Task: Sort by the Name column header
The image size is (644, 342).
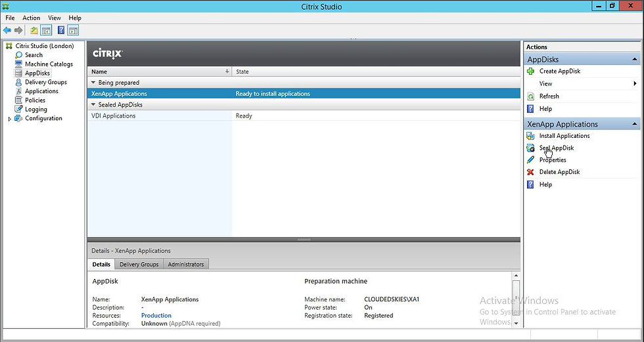Action: click(159, 72)
